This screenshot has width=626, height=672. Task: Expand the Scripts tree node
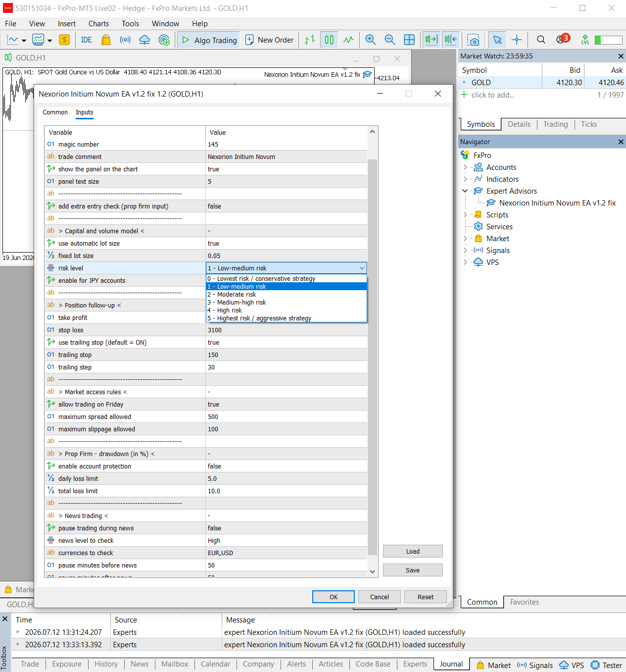pos(465,215)
